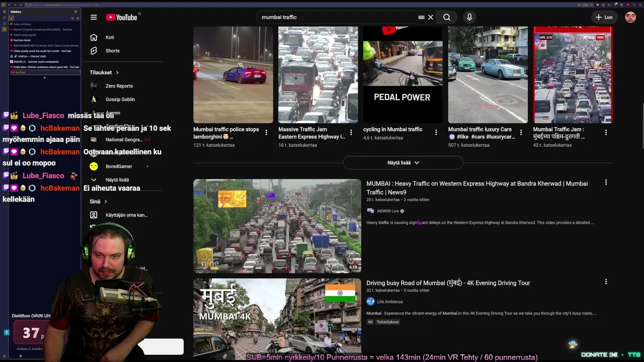Click the YouTube page vertical scrollbar
The height and width of the screenshot is (362, 644).
(x=642, y=126)
